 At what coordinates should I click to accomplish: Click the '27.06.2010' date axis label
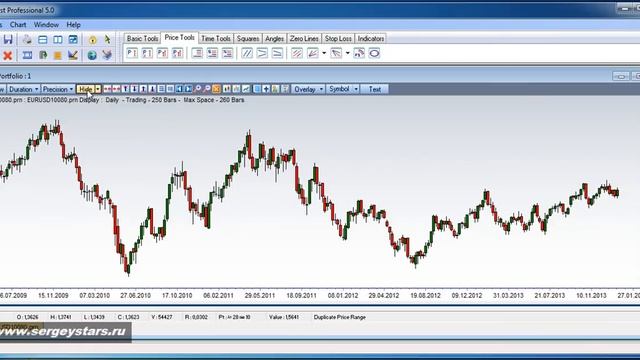[136, 295]
